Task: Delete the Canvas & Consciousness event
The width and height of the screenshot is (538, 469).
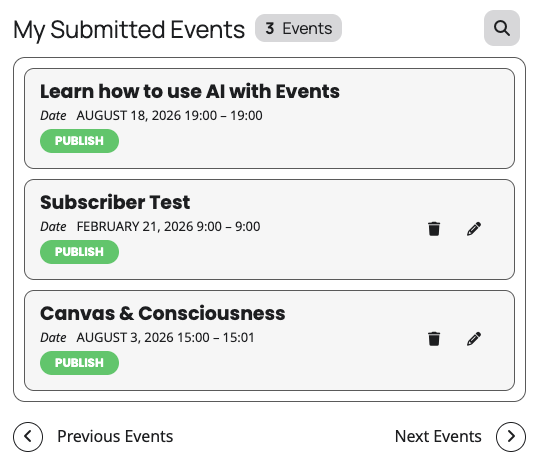Action: tap(434, 339)
